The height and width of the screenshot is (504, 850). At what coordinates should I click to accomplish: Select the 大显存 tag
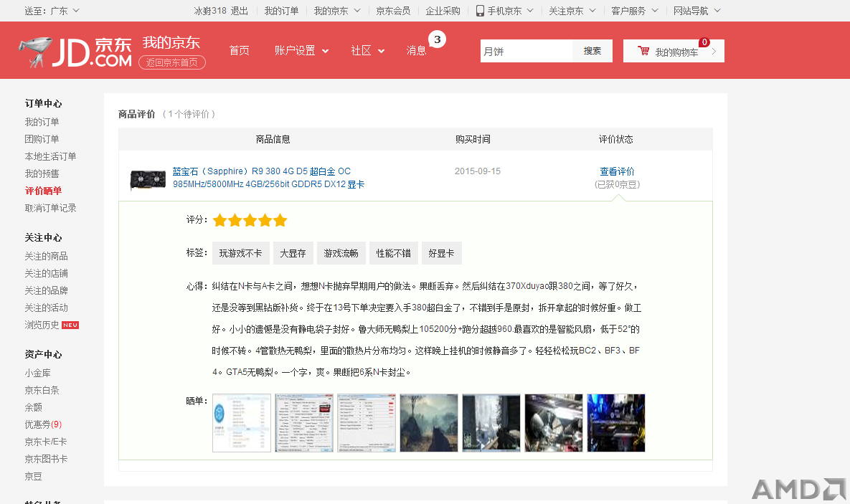pos(293,253)
